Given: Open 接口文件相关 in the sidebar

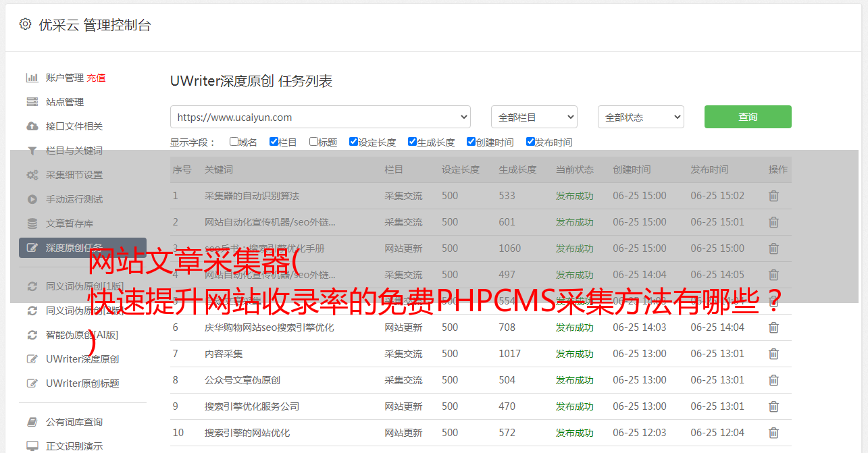Looking at the screenshot, I should pos(74,126).
